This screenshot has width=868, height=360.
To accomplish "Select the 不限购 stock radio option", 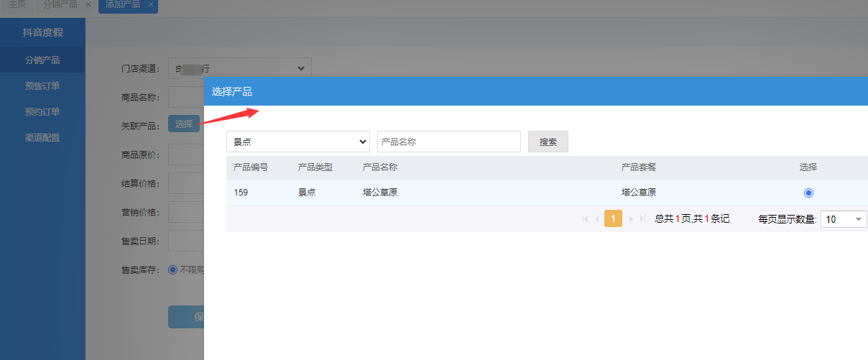I will tap(172, 270).
